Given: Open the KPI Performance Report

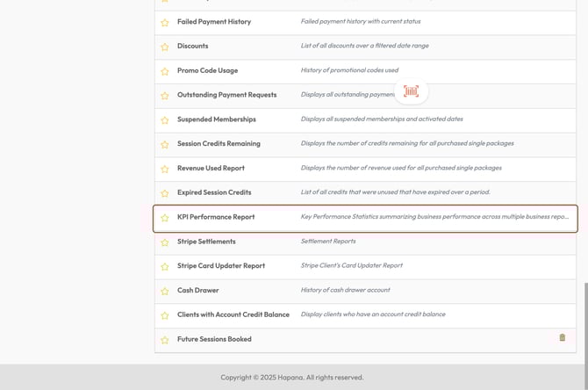Looking at the screenshot, I should coord(216,217).
